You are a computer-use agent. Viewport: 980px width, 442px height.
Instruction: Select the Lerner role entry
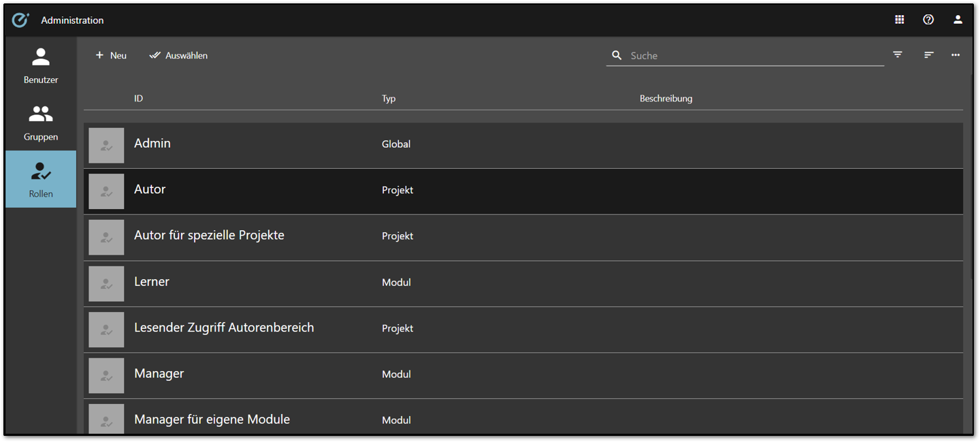[x=523, y=283]
